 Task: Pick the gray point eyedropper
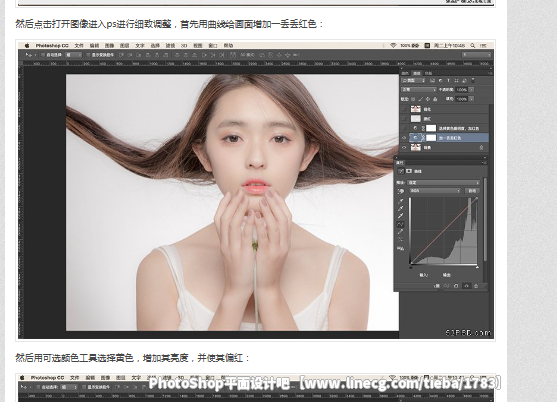(401, 208)
